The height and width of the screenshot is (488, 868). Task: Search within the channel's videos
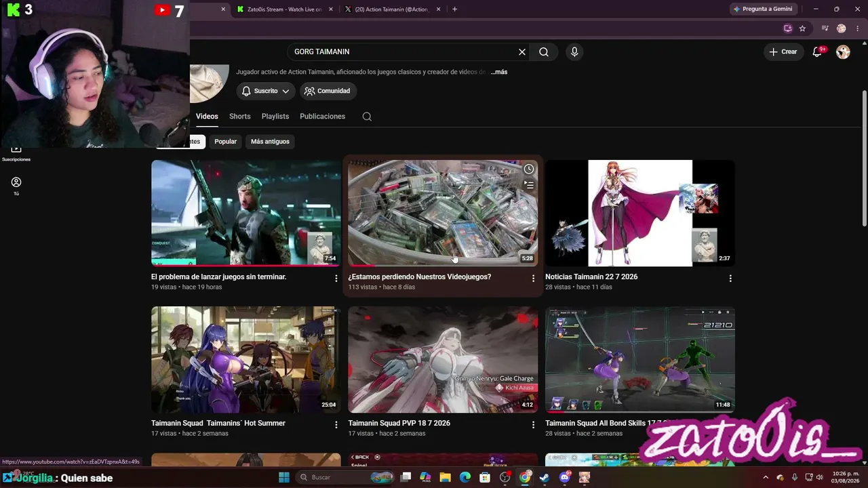367,117
